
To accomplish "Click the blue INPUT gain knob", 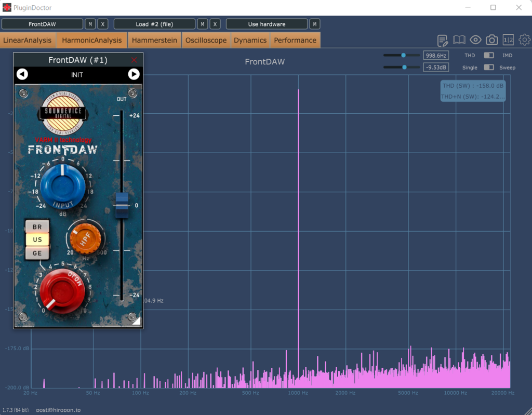I will pyautogui.click(x=63, y=186).
